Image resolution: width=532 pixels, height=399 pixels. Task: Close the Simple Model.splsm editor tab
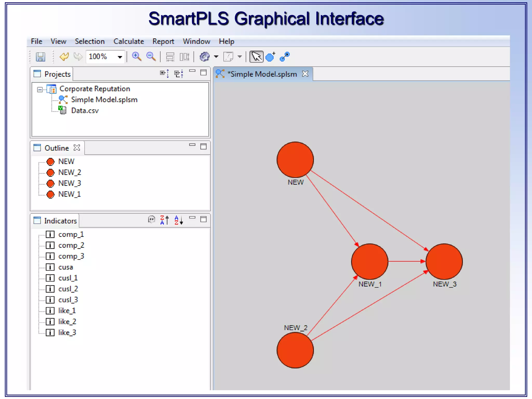305,74
